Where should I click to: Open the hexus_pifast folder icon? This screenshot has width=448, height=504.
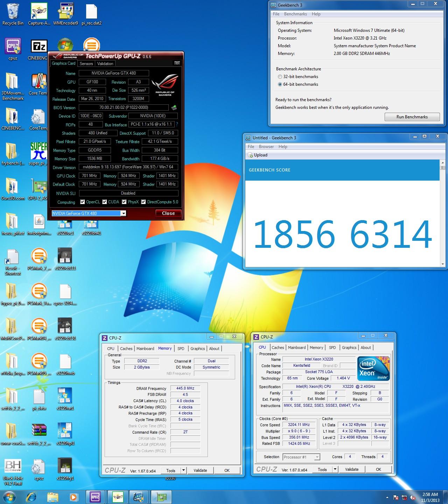point(13,224)
